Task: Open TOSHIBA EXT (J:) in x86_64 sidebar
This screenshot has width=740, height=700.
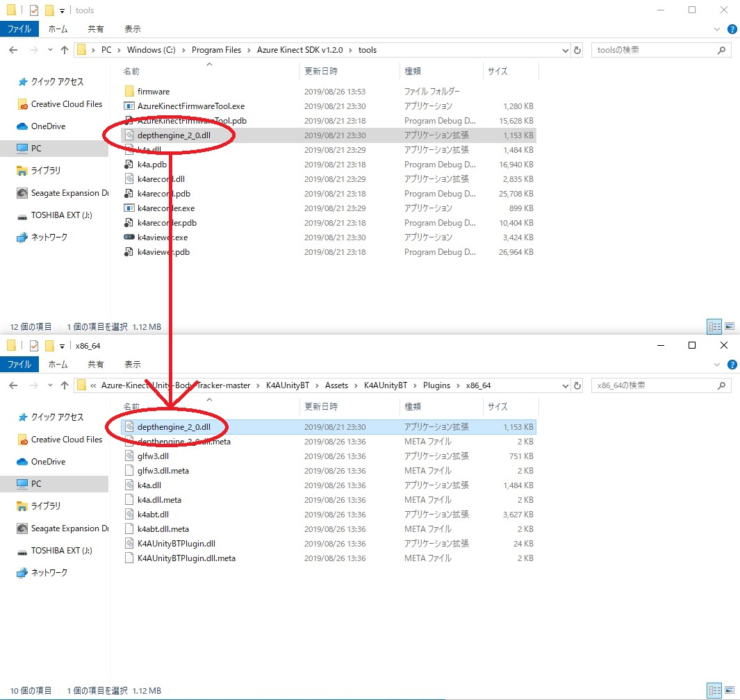Action: point(61,551)
